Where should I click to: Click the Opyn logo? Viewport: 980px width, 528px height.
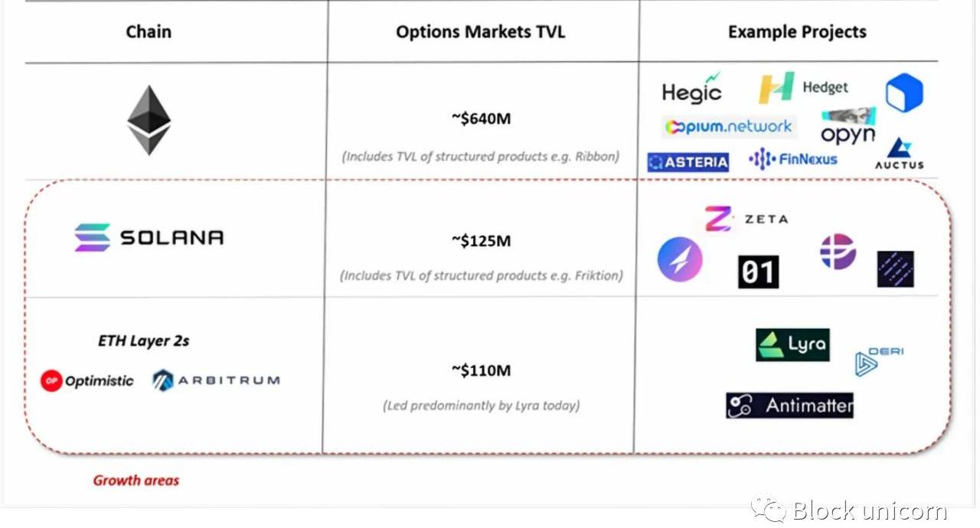(848, 127)
